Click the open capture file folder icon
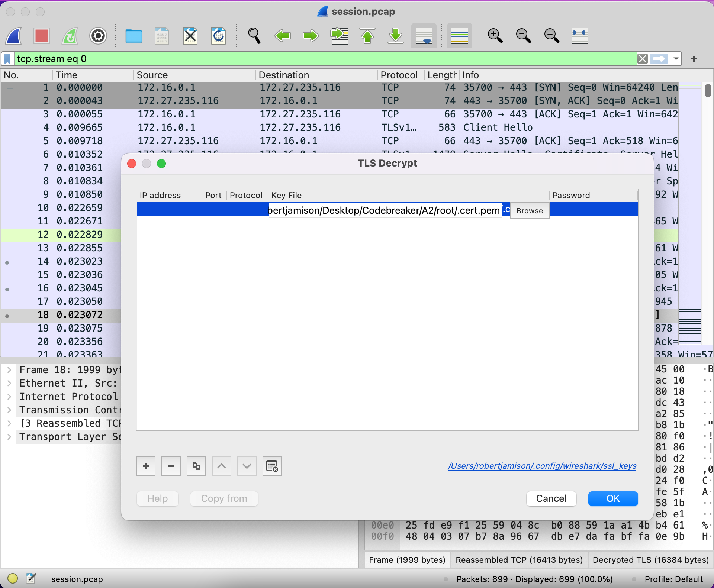Screen dimensions: 714x588 [x=134, y=37]
